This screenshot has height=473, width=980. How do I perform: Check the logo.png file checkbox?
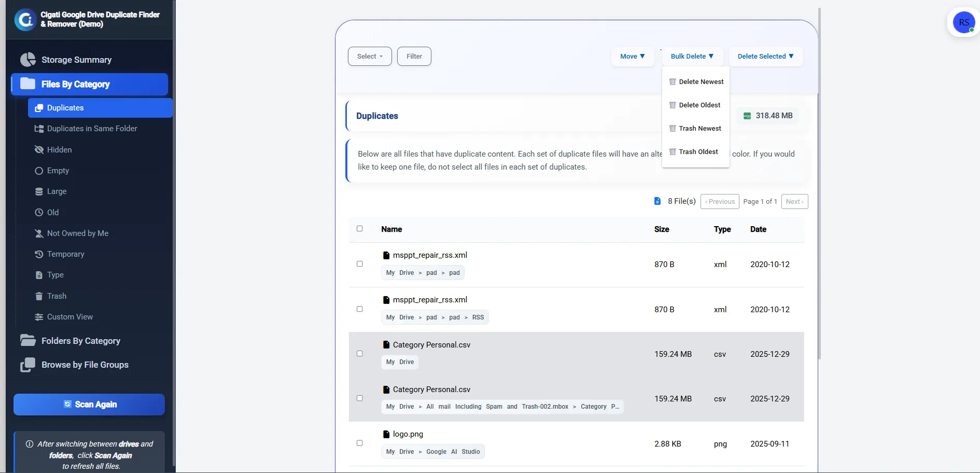click(x=360, y=443)
